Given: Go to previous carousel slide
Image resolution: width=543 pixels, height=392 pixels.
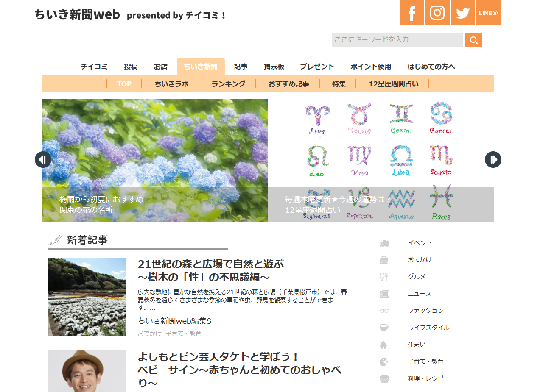Looking at the screenshot, I should (43, 160).
